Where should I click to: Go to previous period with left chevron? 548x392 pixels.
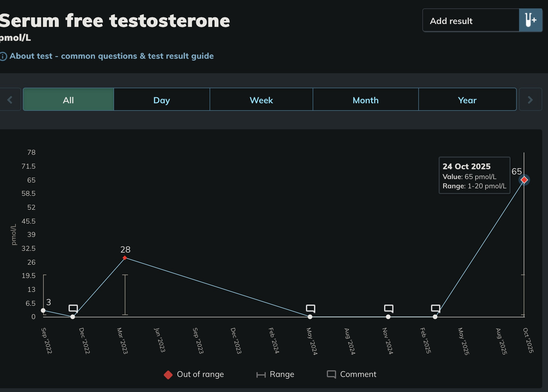[x=10, y=100]
